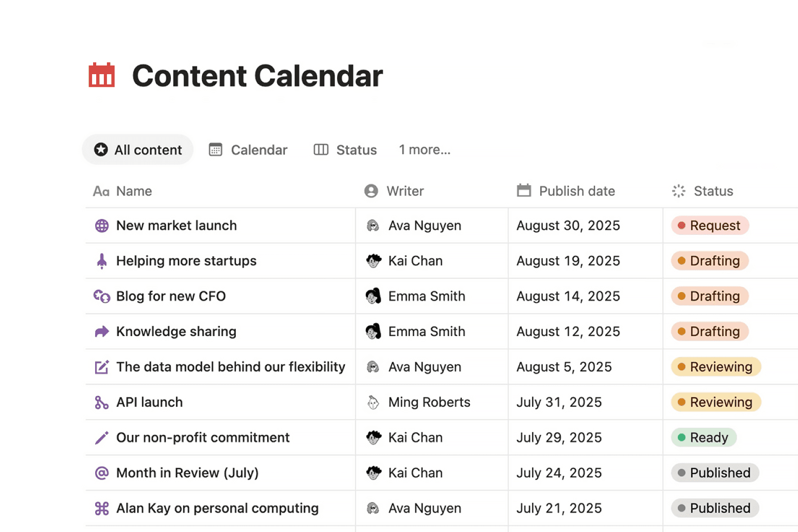Viewport: 798px width, 532px height.
Task: Switch to the Calendar view tab
Action: [x=249, y=150]
